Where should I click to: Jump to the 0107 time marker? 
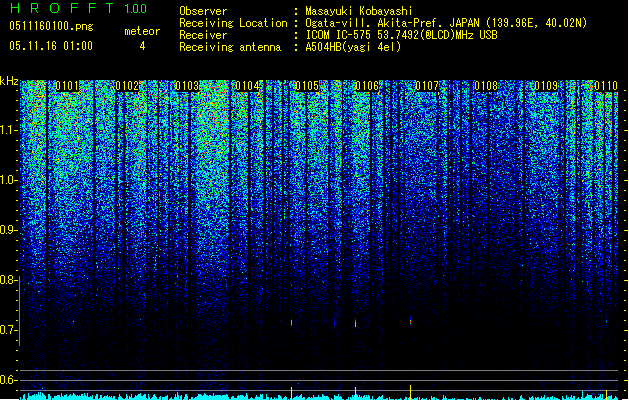(x=427, y=86)
